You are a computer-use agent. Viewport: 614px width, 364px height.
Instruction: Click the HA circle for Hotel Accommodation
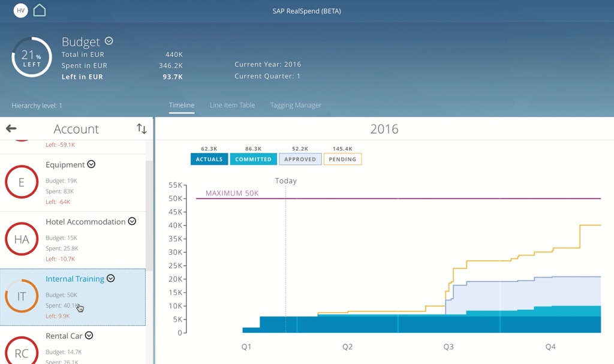click(x=22, y=239)
